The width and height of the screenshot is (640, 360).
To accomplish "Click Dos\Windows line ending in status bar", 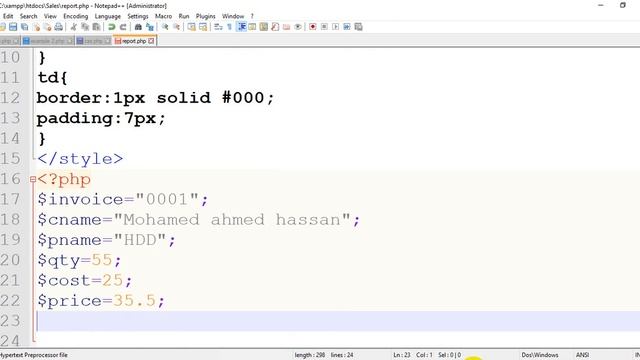I will (540, 355).
